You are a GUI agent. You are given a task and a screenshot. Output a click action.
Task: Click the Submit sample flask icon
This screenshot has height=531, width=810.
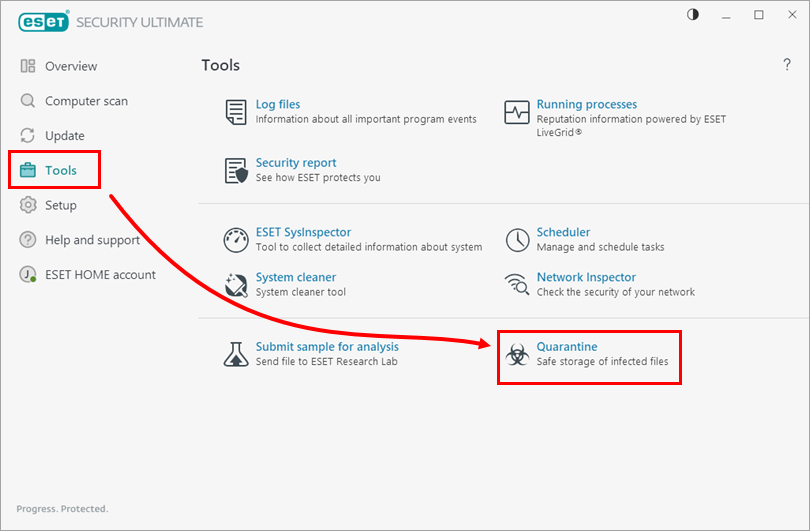tap(236, 354)
